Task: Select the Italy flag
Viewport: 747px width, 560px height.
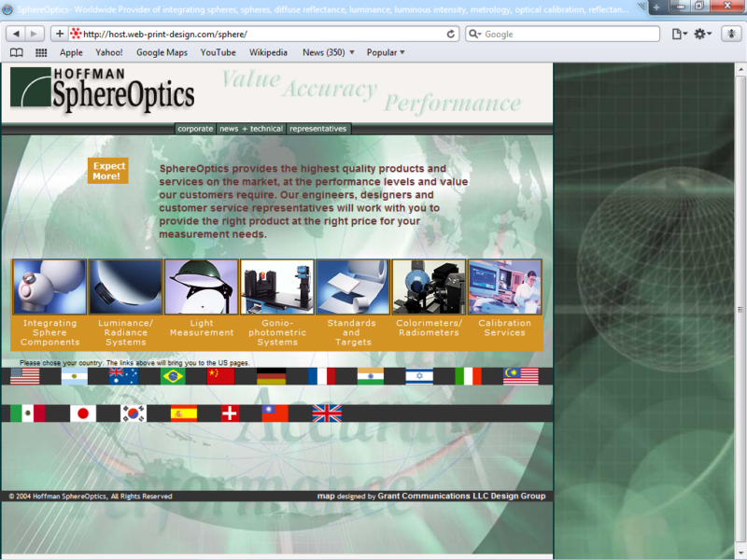Action: point(468,376)
